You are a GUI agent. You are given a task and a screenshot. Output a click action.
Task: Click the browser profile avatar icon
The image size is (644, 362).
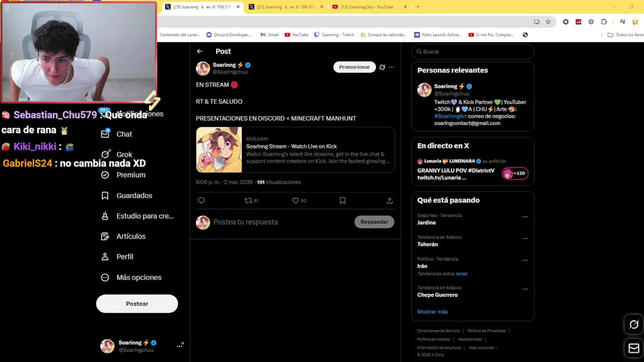pos(635,22)
